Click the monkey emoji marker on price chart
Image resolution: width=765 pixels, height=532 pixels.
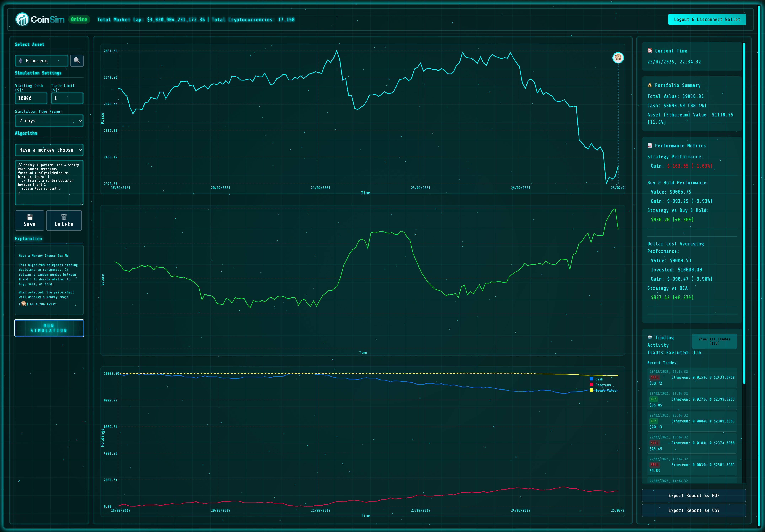618,58
